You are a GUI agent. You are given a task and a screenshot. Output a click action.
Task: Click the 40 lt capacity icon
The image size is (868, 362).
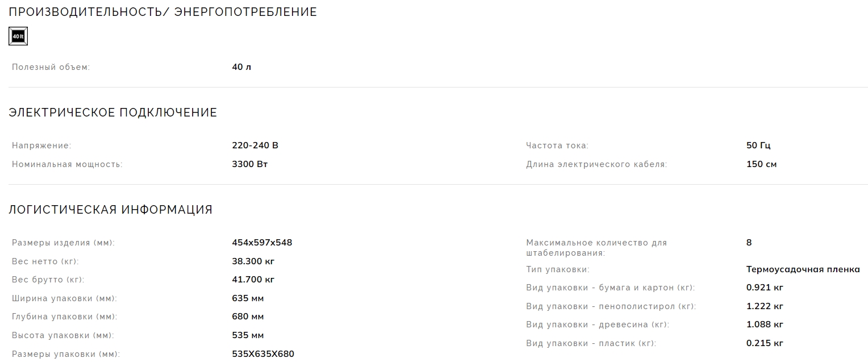[18, 36]
